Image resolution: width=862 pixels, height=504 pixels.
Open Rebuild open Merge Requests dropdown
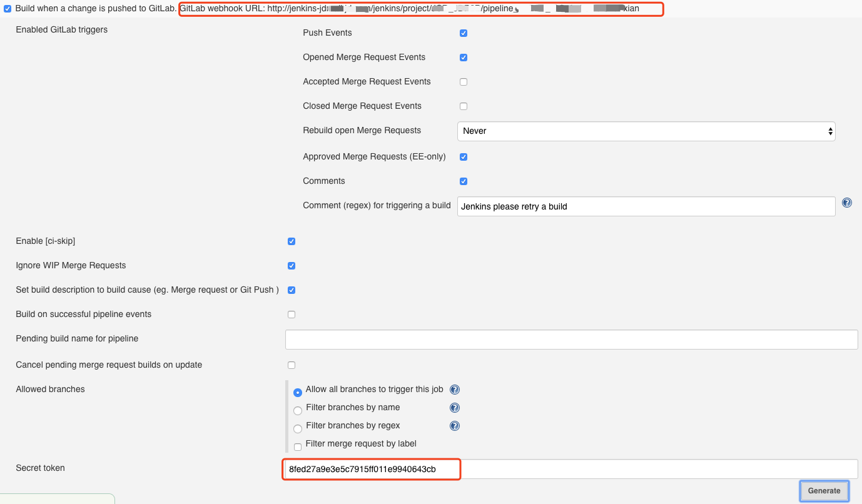pos(646,131)
